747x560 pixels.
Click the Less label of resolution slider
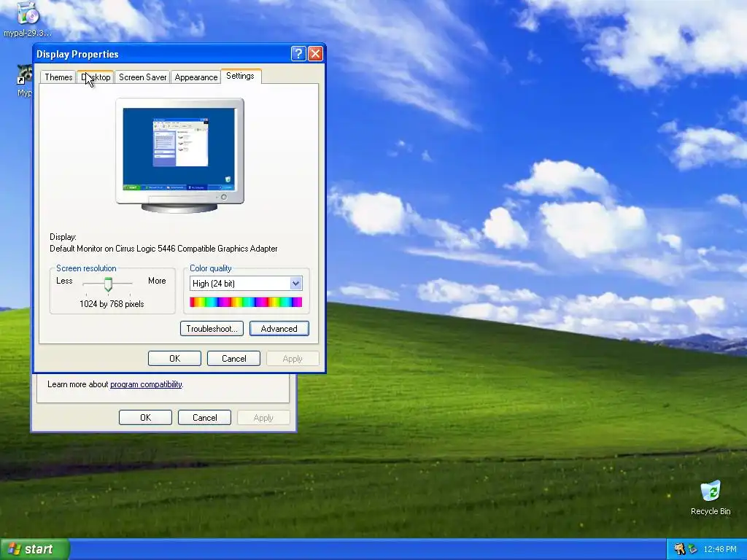[64, 281]
